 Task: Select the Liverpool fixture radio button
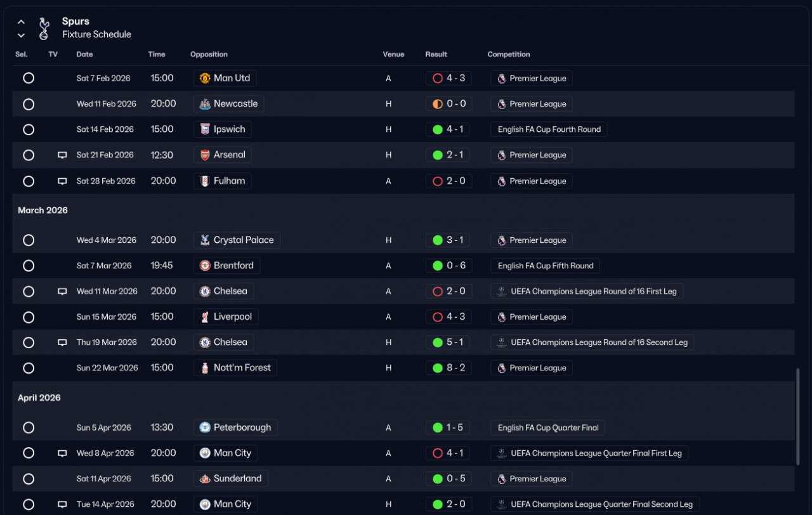click(29, 316)
